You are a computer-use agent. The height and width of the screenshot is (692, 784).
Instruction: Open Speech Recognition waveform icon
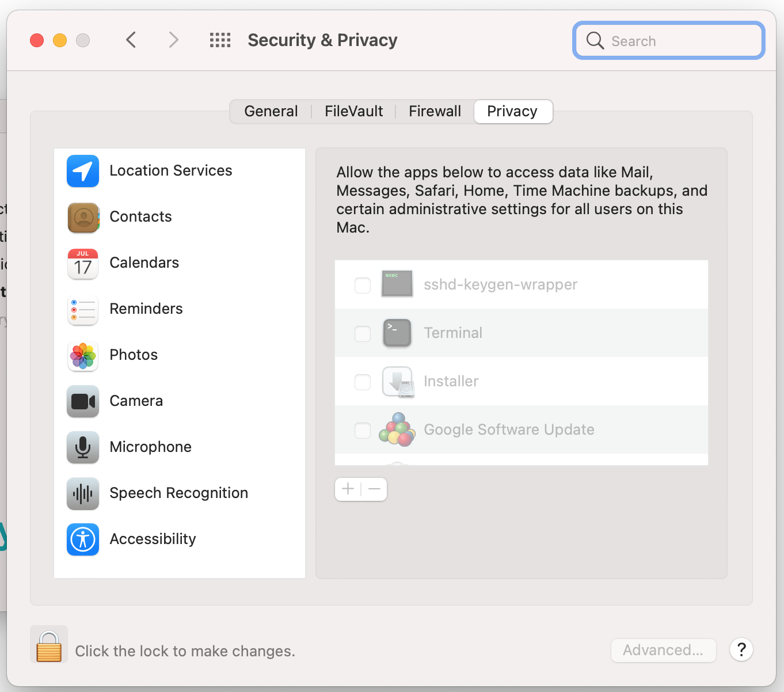[83, 493]
